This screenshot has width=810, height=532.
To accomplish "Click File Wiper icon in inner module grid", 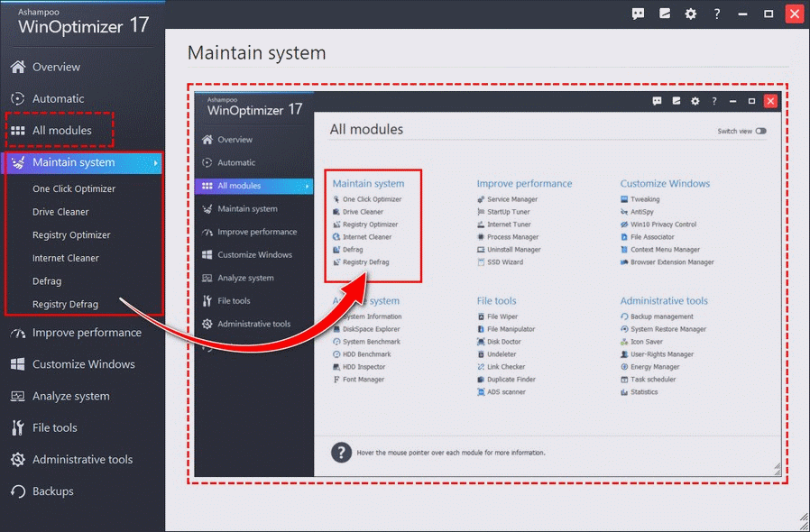I will pyautogui.click(x=481, y=316).
